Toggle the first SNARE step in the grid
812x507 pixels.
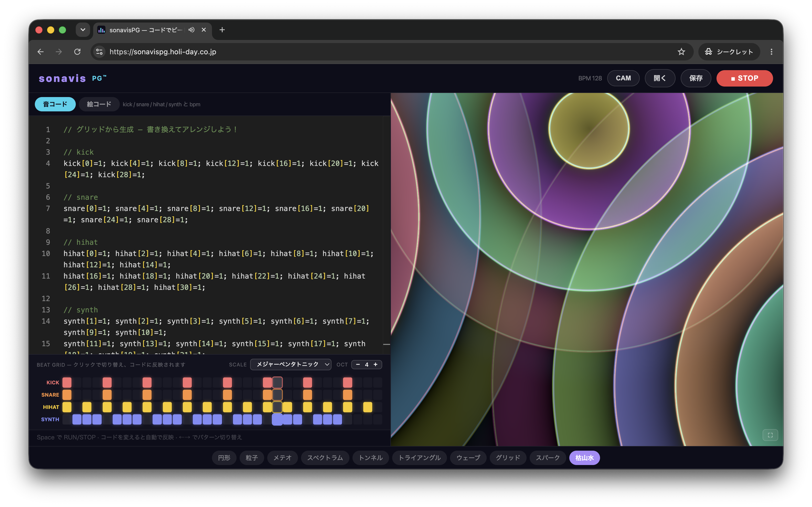(67, 395)
